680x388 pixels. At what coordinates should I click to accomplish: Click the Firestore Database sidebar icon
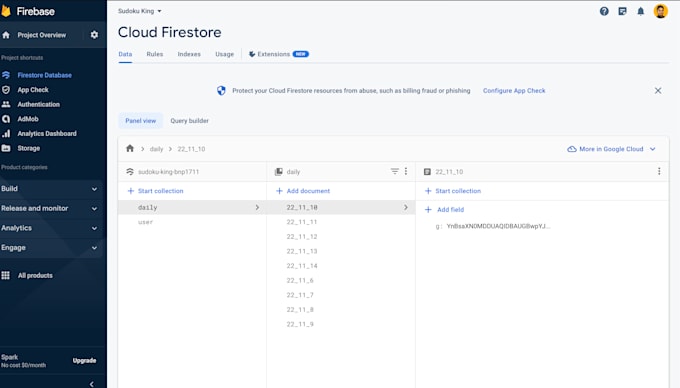pyautogui.click(x=6, y=75)
